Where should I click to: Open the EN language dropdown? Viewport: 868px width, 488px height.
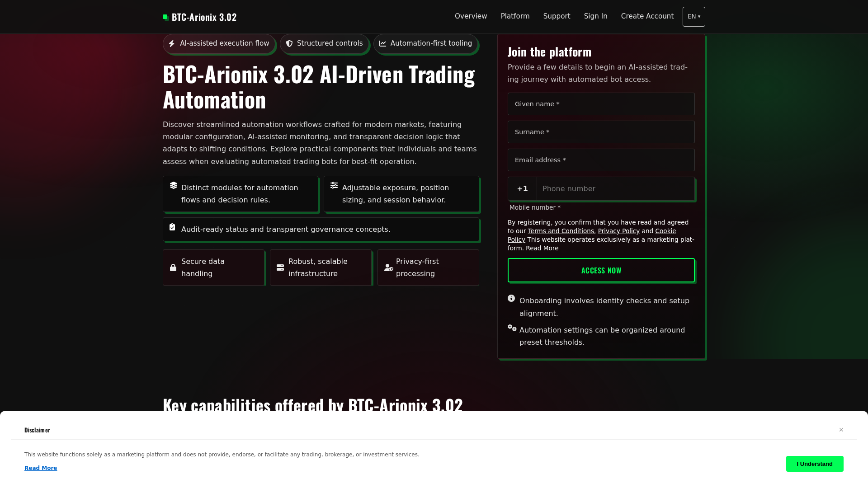pos(694,17)
